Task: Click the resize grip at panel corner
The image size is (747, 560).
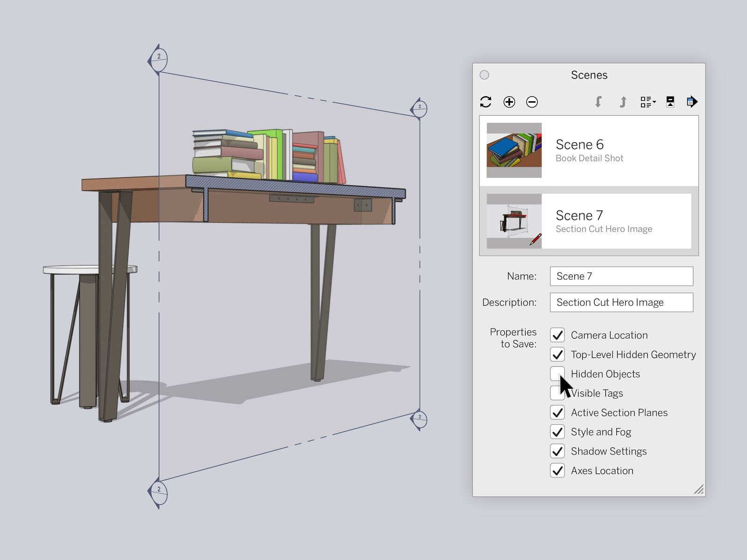Action: (x=698, y=489)
